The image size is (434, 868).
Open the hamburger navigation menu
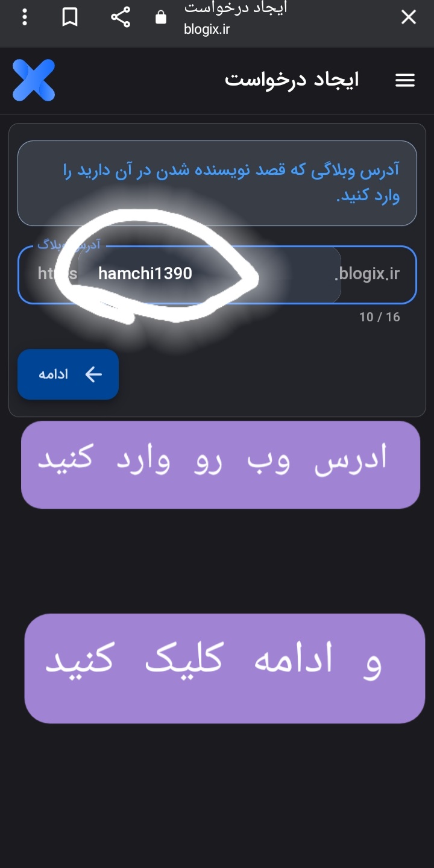[x=405, y=80]
